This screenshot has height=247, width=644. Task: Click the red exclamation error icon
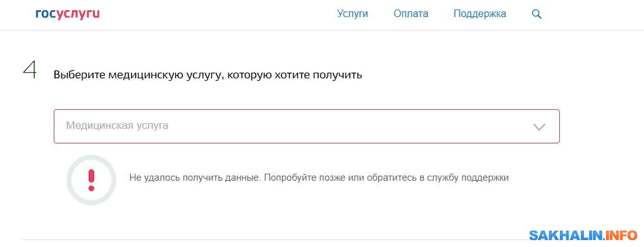pos(91,179)
